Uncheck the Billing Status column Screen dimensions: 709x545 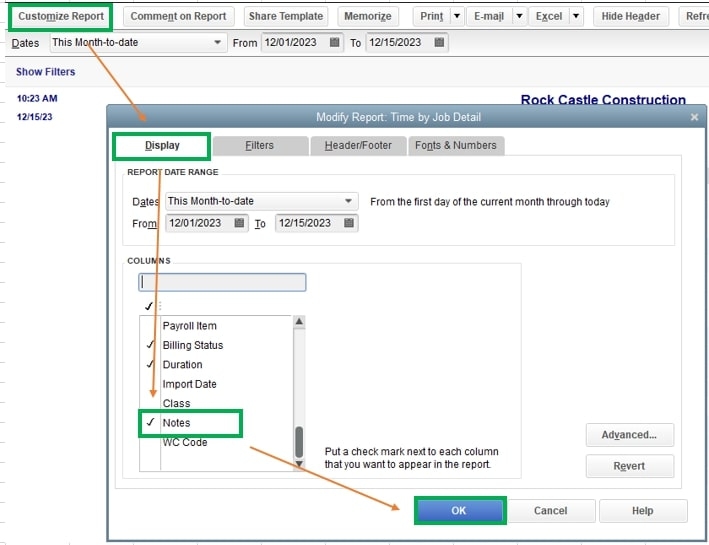tap(150, 345)
